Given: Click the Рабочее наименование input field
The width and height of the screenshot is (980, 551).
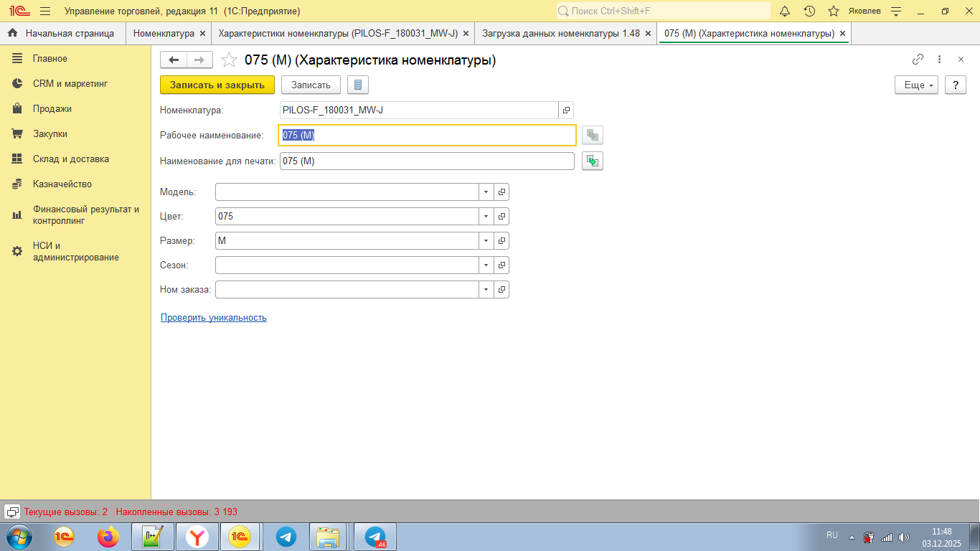Looking at the screenshot, I should [428, 135].
